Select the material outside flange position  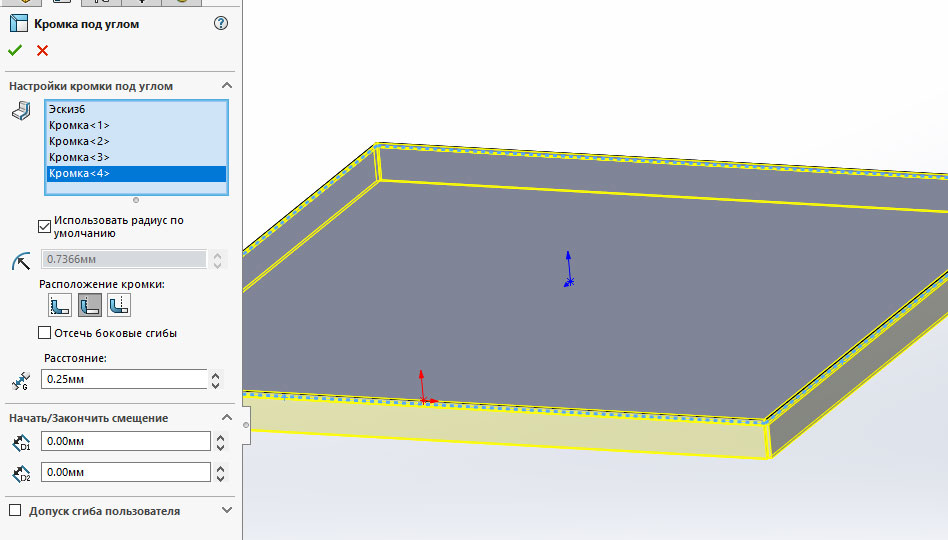pyautogui.click(x=89, y=305)
